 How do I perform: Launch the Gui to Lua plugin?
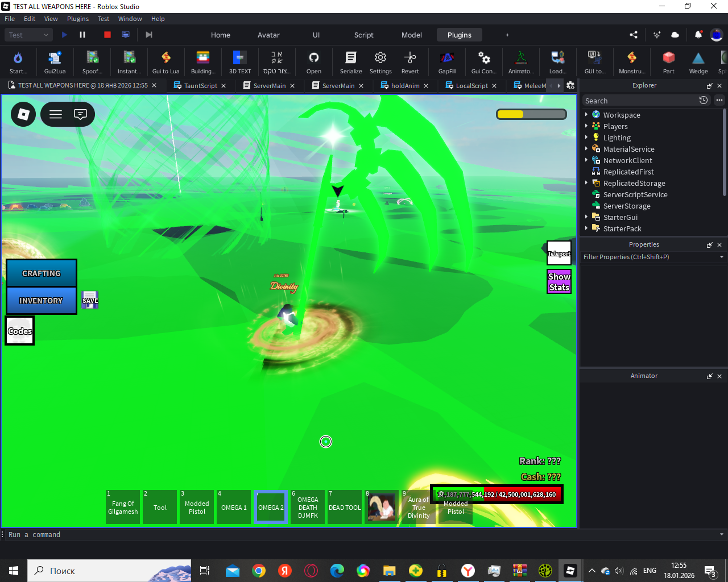[166, 63]
